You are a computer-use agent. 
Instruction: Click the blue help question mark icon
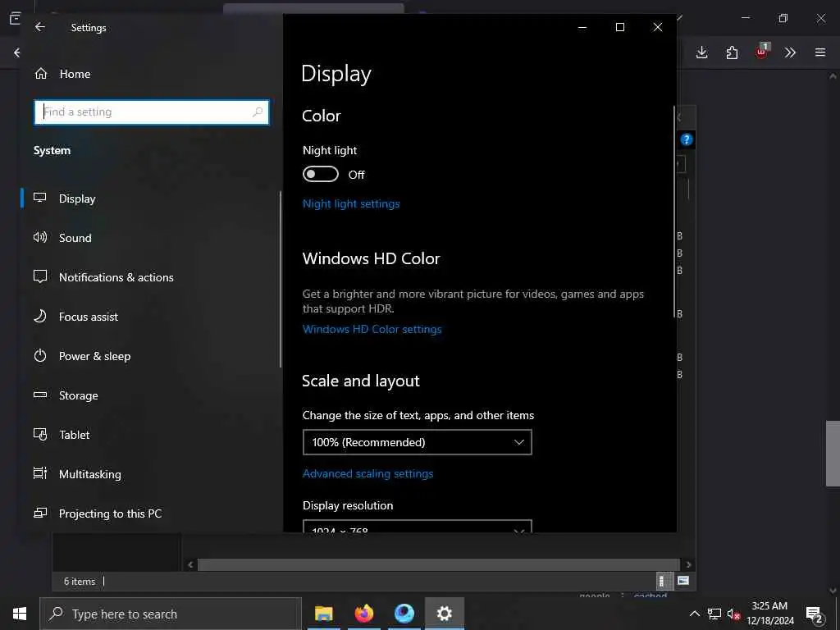(687, 139)
